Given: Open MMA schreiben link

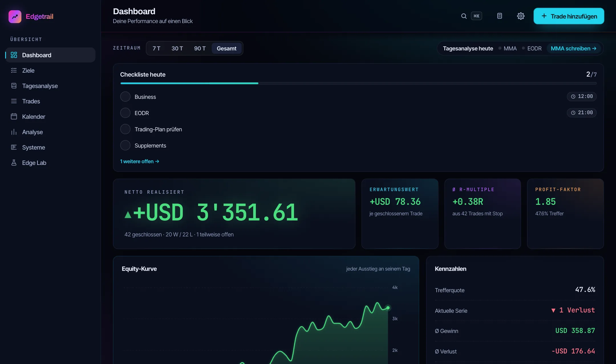Looking at the screenshot, I should click(574, 48).
